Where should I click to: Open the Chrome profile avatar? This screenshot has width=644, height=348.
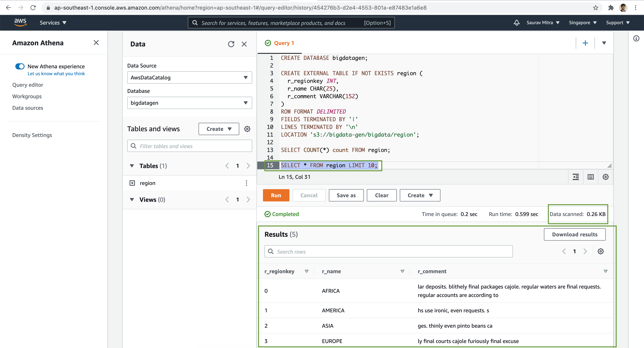623,8
